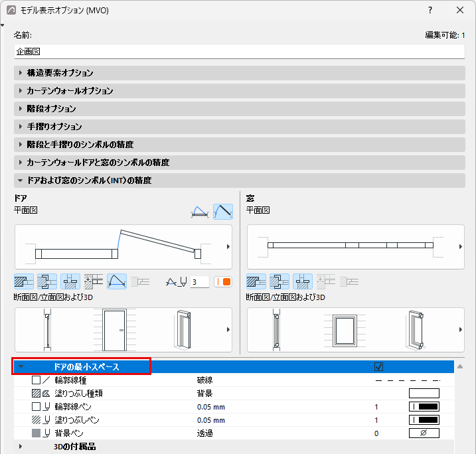
Task: Toggle door opening swing line icon
Action: click(117, 281)
